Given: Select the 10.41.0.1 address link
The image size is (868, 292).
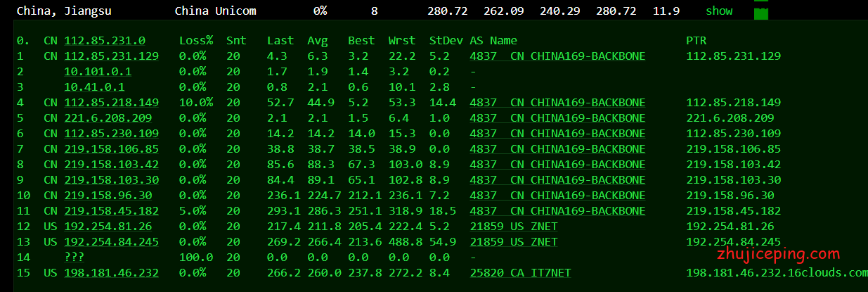Looking at the screenshot, I should click(94, 87).
